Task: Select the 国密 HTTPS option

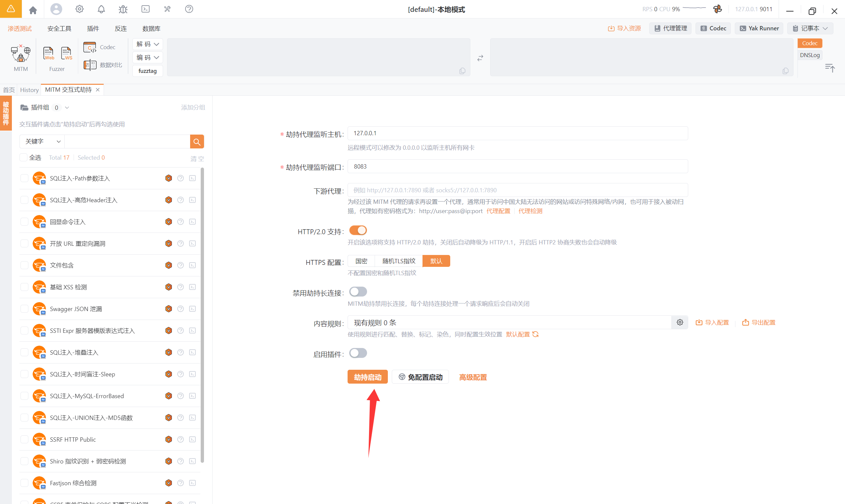Action: coord(361,261)
